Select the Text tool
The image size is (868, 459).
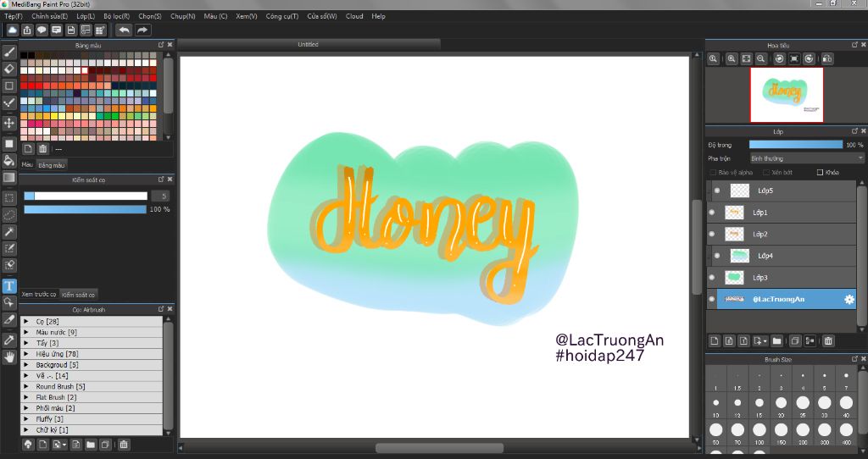[x=8, y=286]
